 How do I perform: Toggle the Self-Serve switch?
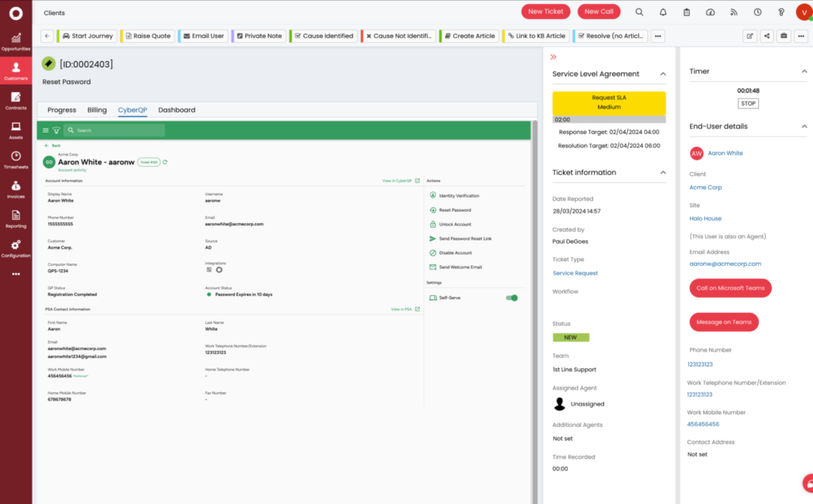[512, 298]
